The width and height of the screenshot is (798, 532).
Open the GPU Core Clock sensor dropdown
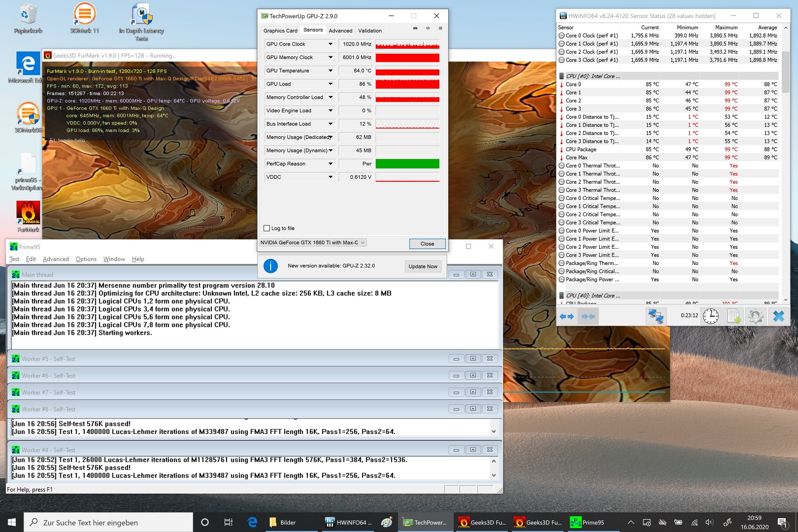coord(330,44)
